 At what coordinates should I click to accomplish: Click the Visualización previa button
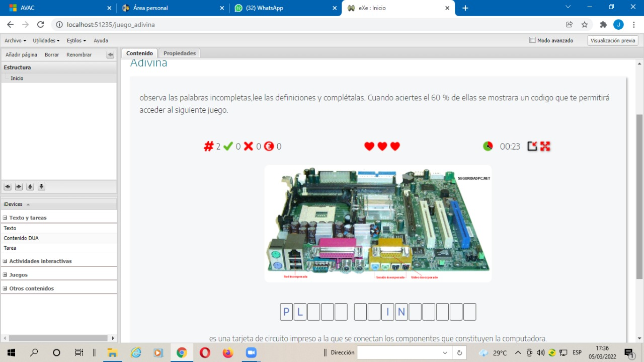(x=613, y=40)
